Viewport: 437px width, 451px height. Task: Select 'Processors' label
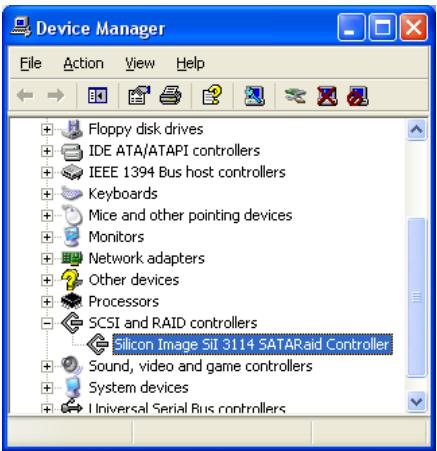tap(123, 301)
